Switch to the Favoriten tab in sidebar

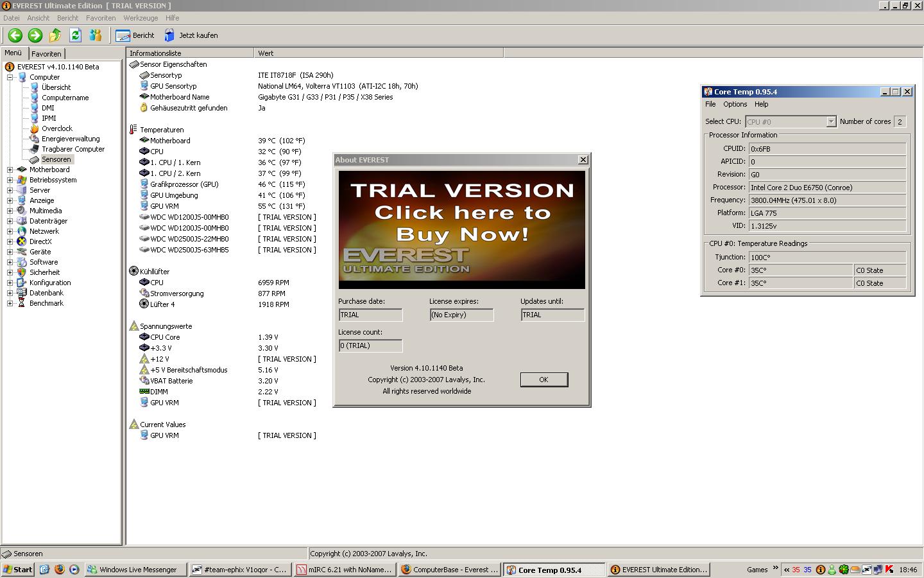46,54
